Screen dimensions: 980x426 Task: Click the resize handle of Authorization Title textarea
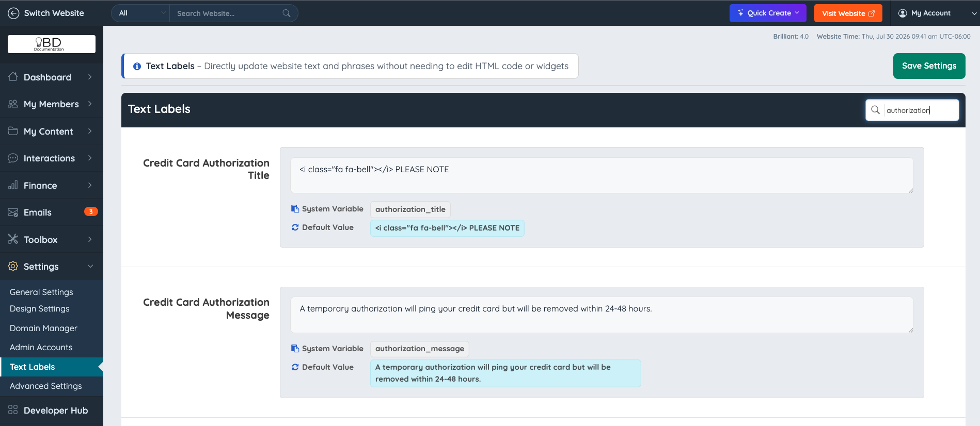coord(911,190)
